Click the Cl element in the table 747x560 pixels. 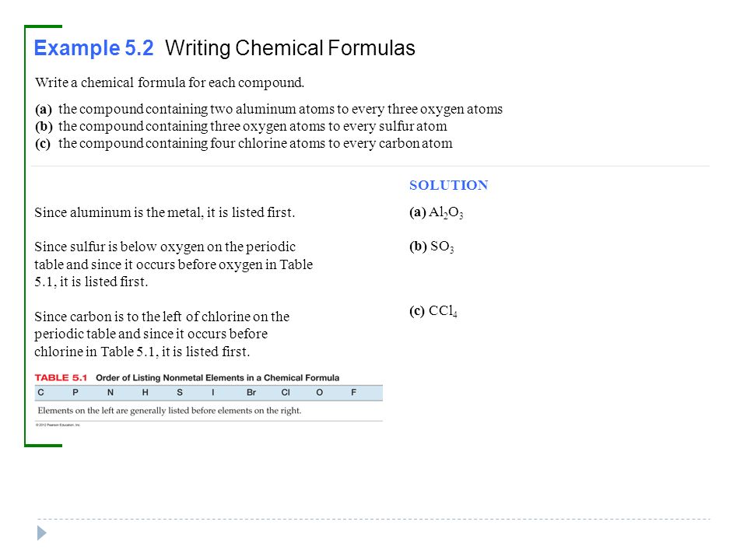[286, 392]
